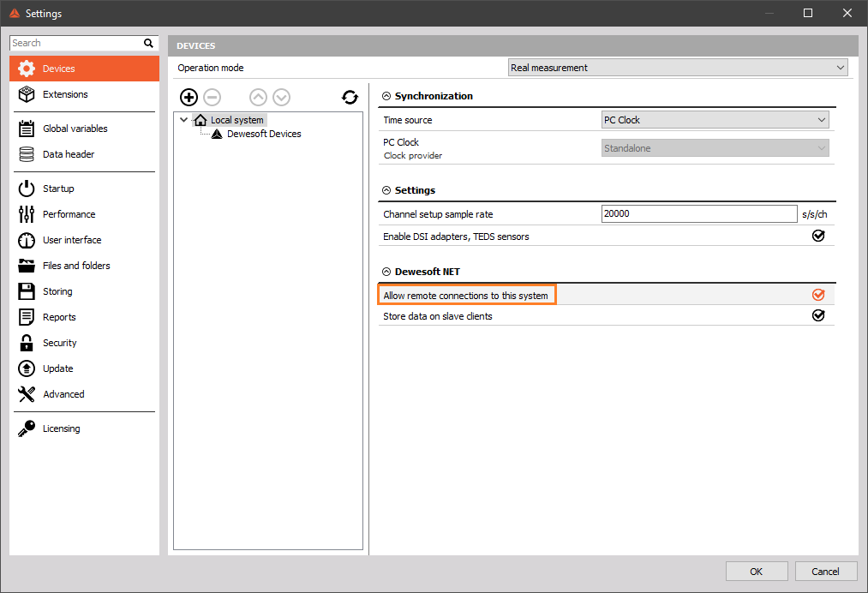Click the Local system house icon
This screenshot has width=868, height=593.
coord(201,120)
